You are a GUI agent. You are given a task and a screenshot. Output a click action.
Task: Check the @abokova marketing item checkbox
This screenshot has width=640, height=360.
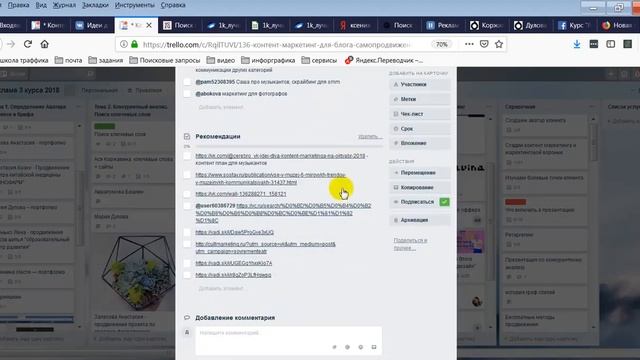pos(187,94)
